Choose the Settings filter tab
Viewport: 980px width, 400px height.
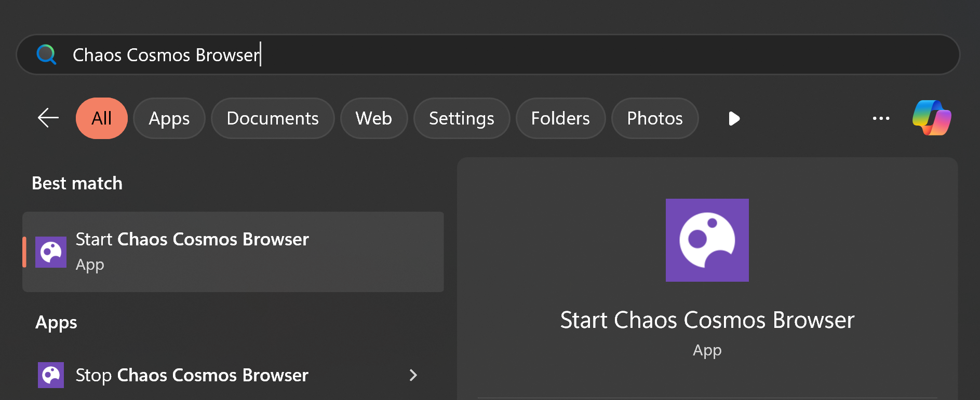coord(462,118)
